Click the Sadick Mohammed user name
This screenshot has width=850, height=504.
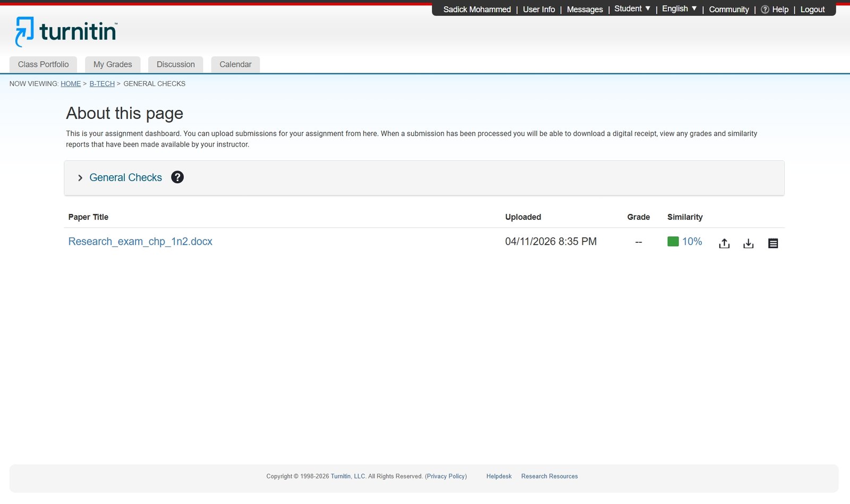tap(477, 10)
